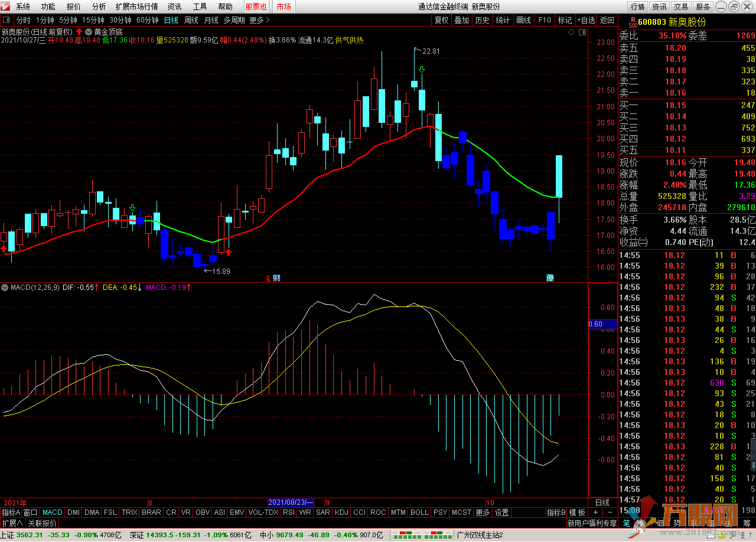This screenshot has width=756, height=542.
Task: Switch to 周线 weekly period
Action: point(191,20)
